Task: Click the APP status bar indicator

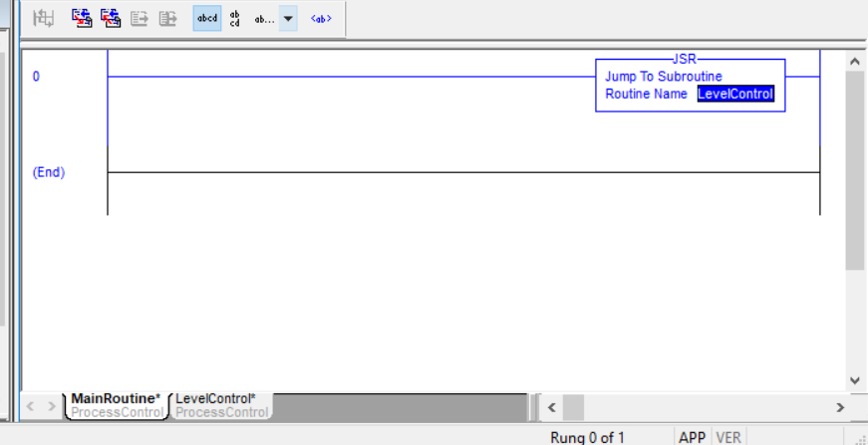Action: pos(692,438)
